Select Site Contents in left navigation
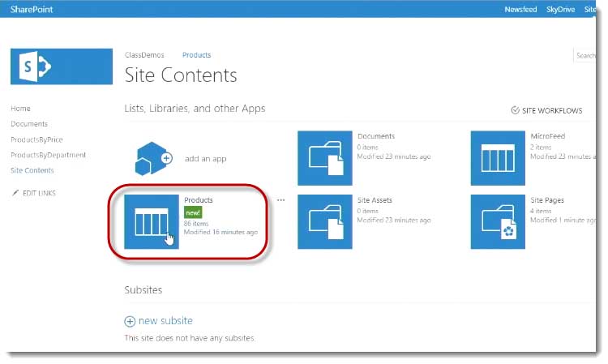Screen dimensions: 608x364 pos(32,170)
